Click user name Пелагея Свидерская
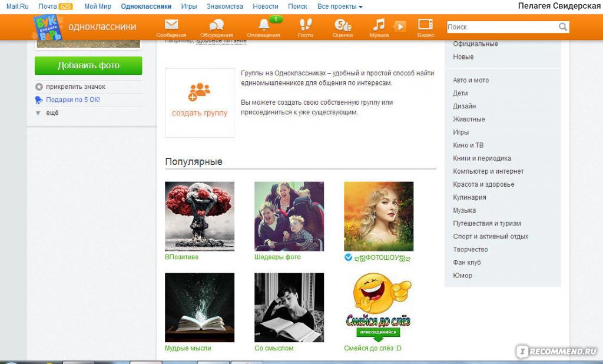The width and height of the screenshot is (603, 364). point(559,6)
